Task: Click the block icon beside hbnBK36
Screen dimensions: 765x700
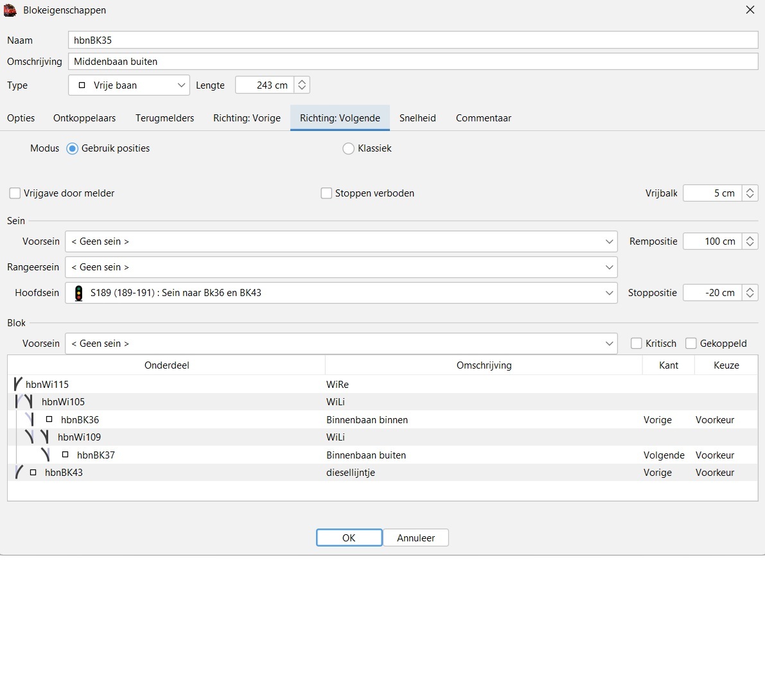Action: pyautogui.click(x=49, y=420)
